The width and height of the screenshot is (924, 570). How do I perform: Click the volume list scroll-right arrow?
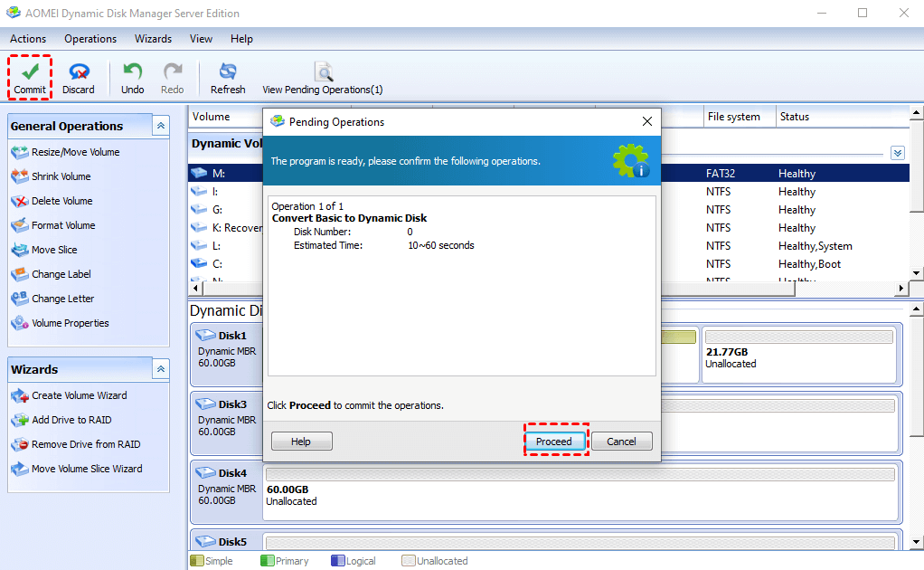click(900, 289)
